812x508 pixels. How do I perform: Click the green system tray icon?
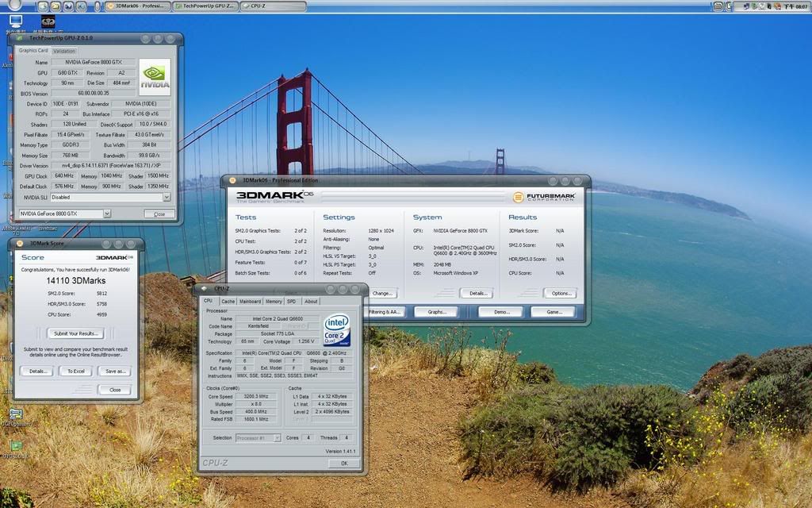[755, 6]
